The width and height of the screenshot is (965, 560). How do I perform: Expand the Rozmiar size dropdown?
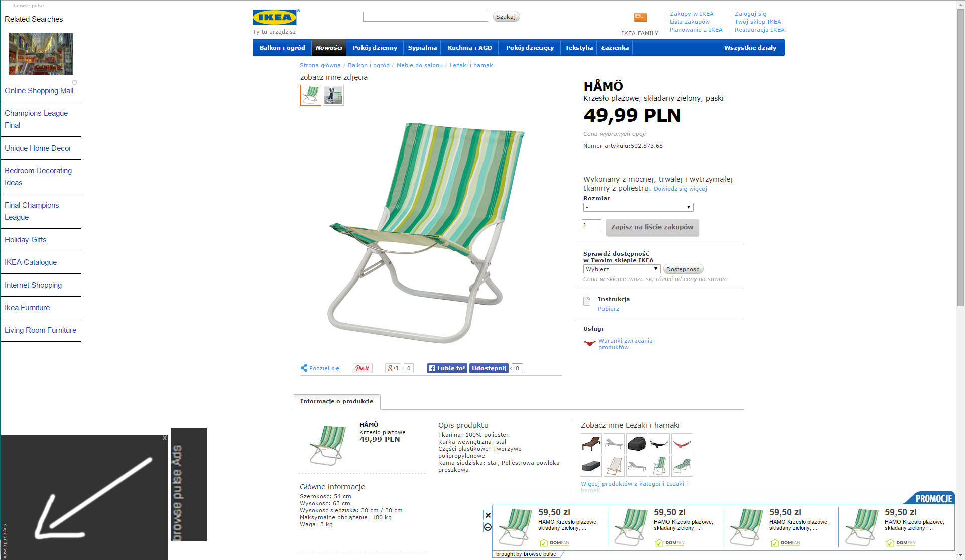pos(638,207)
